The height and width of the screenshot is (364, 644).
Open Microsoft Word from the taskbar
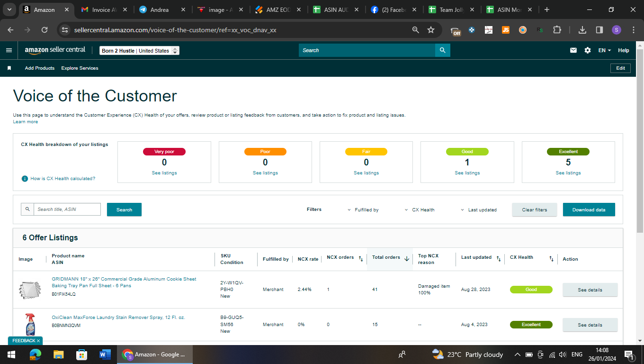click(x=105, y=355)
